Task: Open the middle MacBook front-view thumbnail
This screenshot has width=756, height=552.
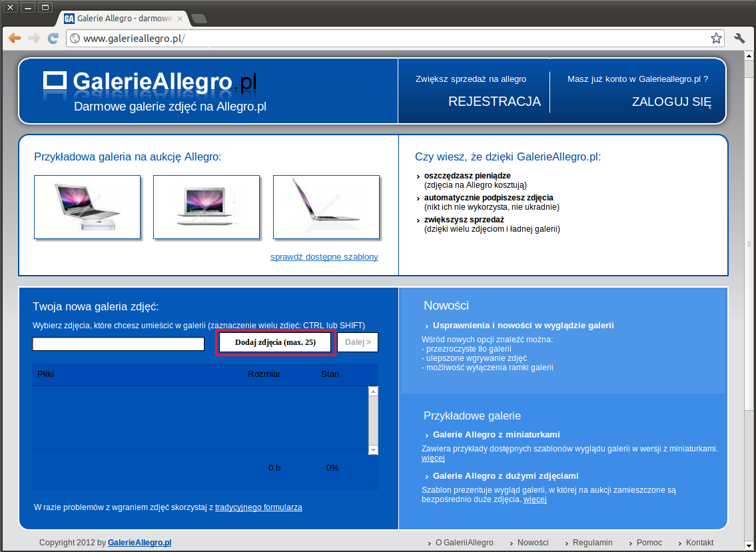Action: (x=206, y=207)
